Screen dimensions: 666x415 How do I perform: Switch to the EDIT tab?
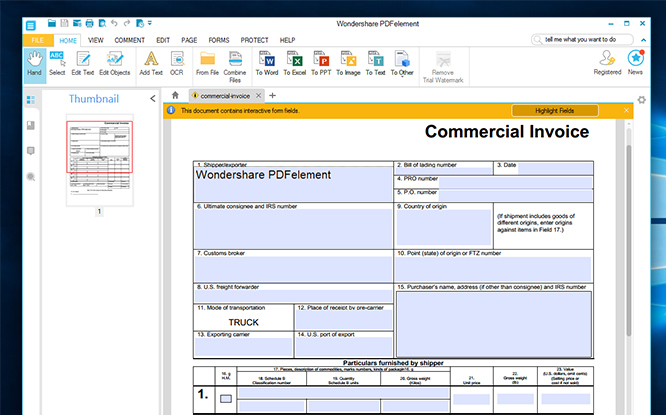pos(163,40)
